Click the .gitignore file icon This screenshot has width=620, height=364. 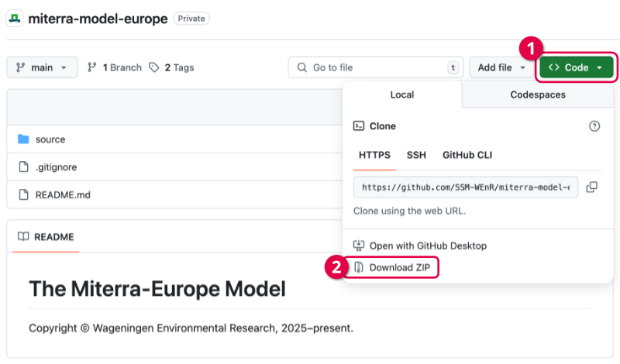coord(24,167)
